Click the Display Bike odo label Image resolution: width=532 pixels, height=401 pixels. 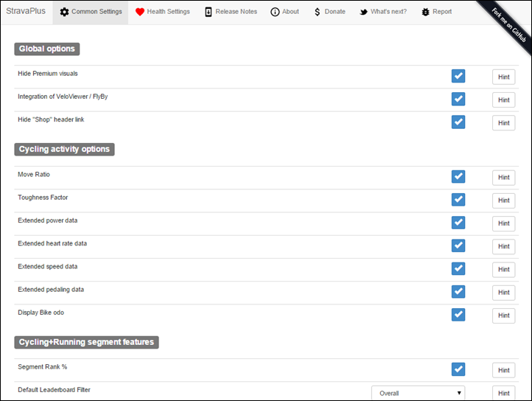[x=41, y=313]
